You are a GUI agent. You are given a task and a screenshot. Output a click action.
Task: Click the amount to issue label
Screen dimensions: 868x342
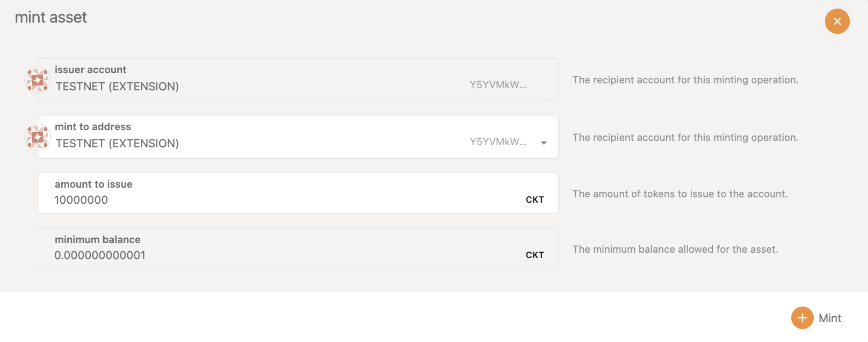click(x=93, y=184)
